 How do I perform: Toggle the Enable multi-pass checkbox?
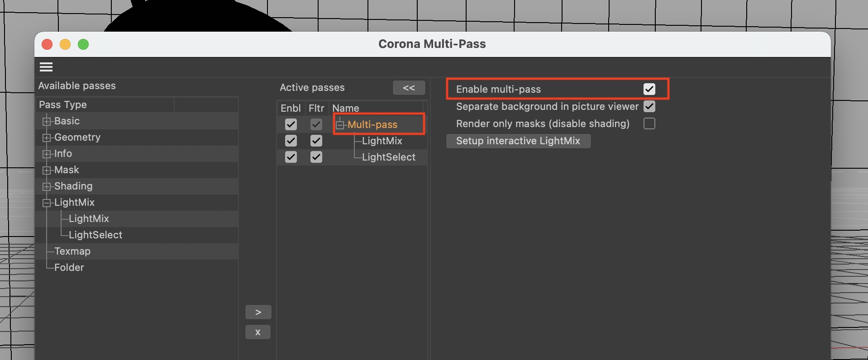tap(649, 89)
